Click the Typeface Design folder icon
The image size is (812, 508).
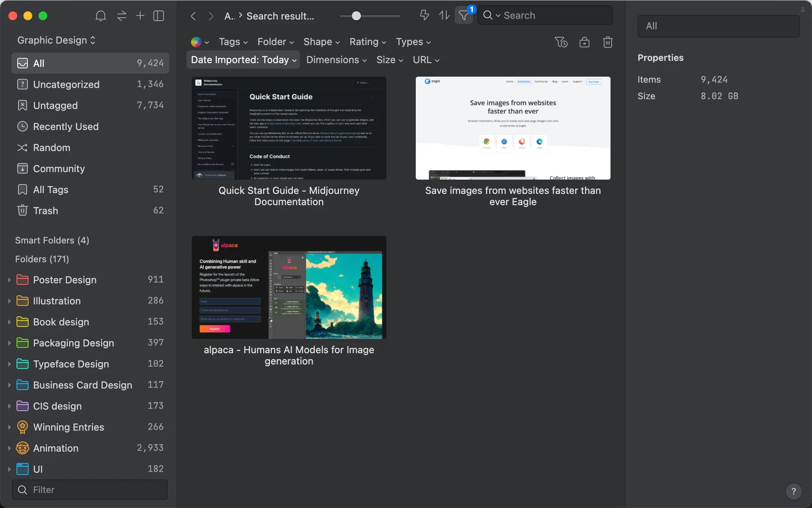click(23, 364)
